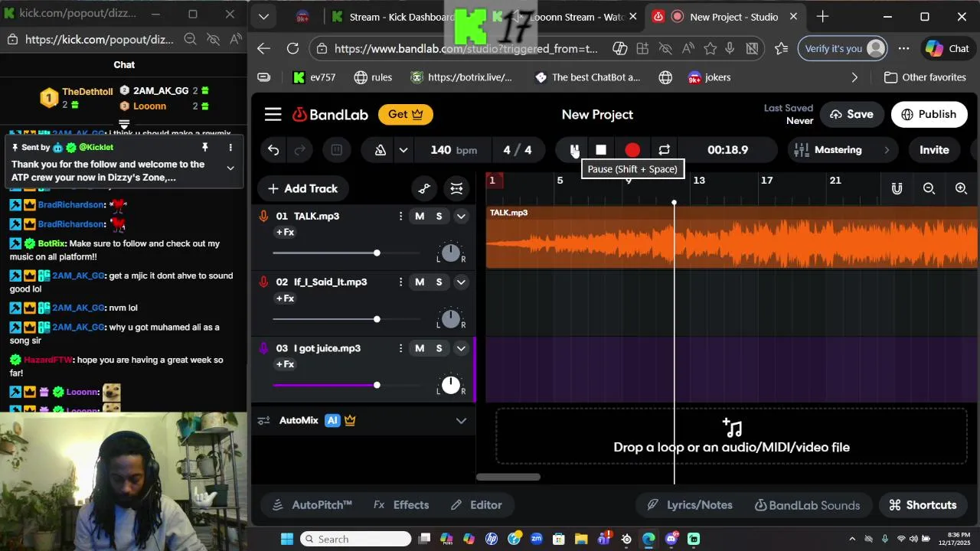Toggle loop cycle mode

point(664,150)
